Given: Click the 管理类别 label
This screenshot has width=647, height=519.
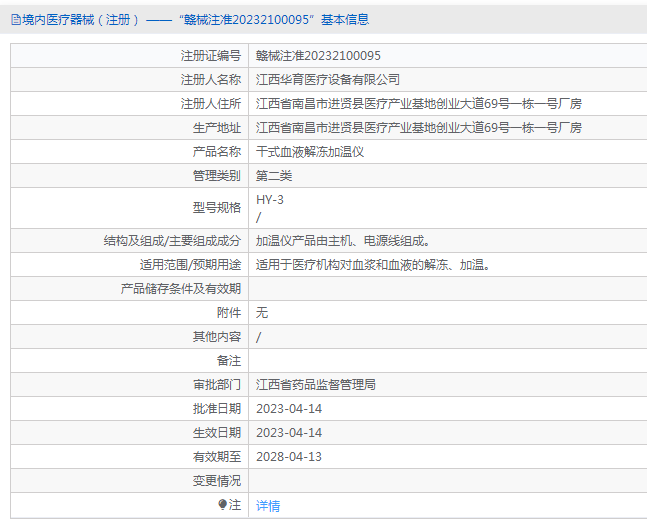Looking at the screenshot, I should (217, 176).
